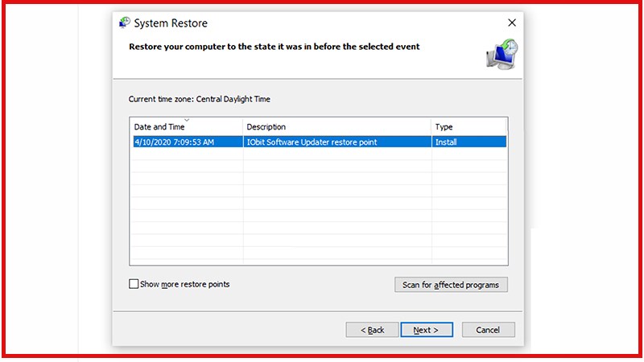The image size is (644, 362).
Task: Sort by Date and Time column header
Action: (187, 127)
